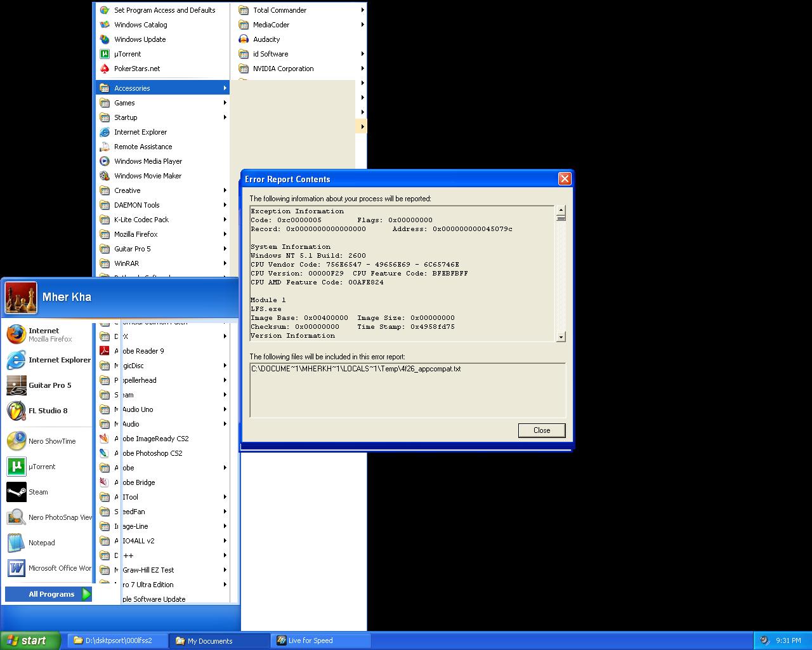
Task: Launch FL Studio 8 icon
Action: point(16,411)
